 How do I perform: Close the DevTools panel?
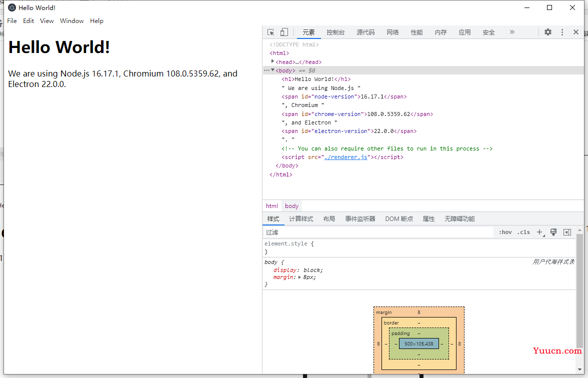[x=576, y=32]
